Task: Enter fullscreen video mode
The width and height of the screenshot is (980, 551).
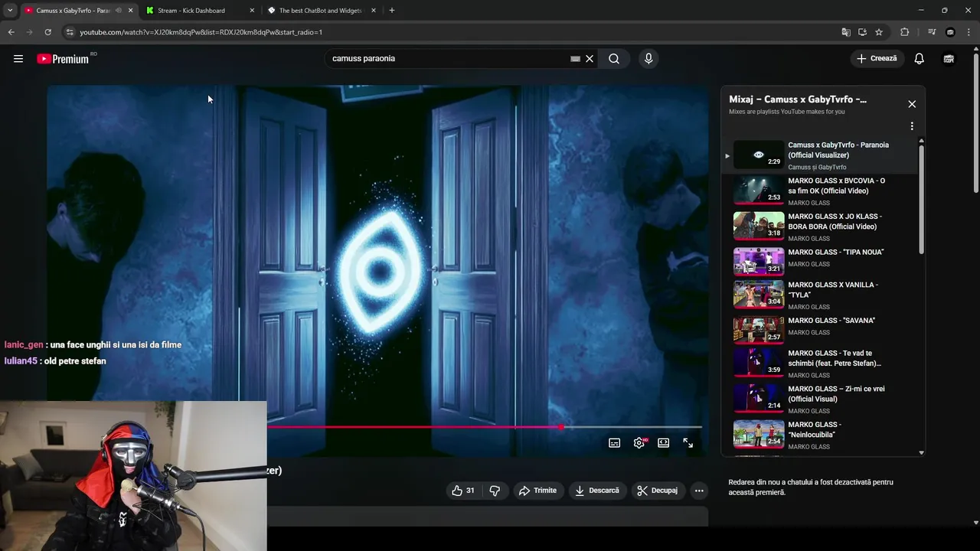Action: pyautogui.click(x=688, y=443)
